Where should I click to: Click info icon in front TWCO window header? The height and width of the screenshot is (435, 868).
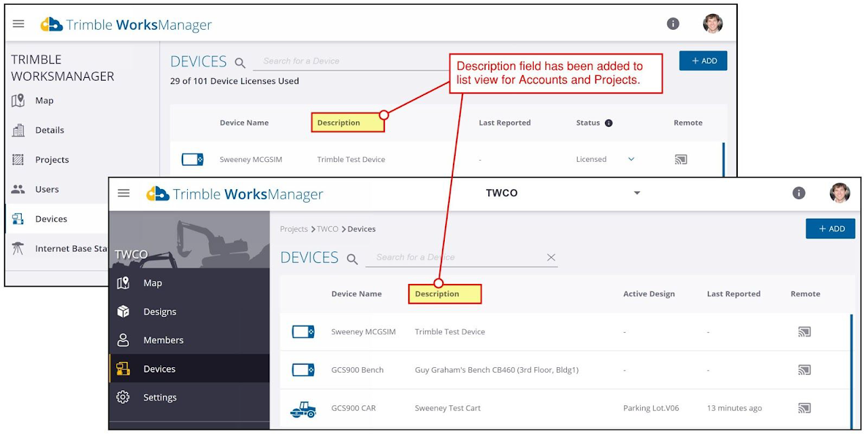(799, 193)
